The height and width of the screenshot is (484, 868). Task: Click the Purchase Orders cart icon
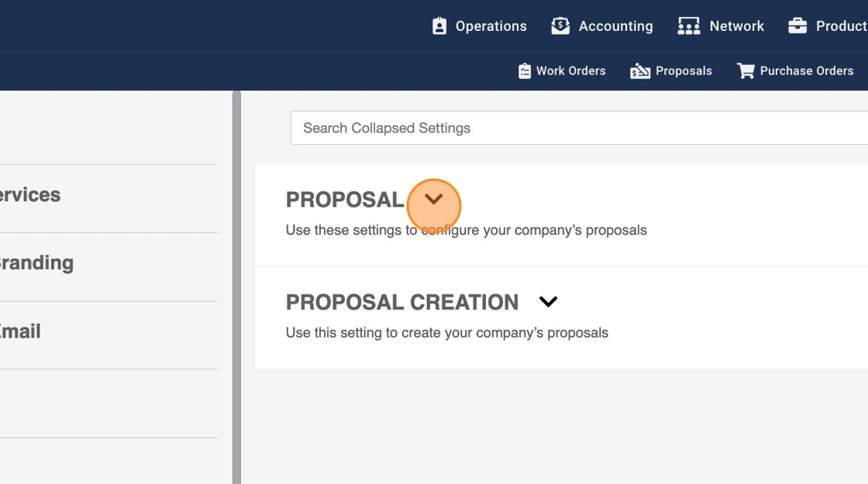point(746,71)
